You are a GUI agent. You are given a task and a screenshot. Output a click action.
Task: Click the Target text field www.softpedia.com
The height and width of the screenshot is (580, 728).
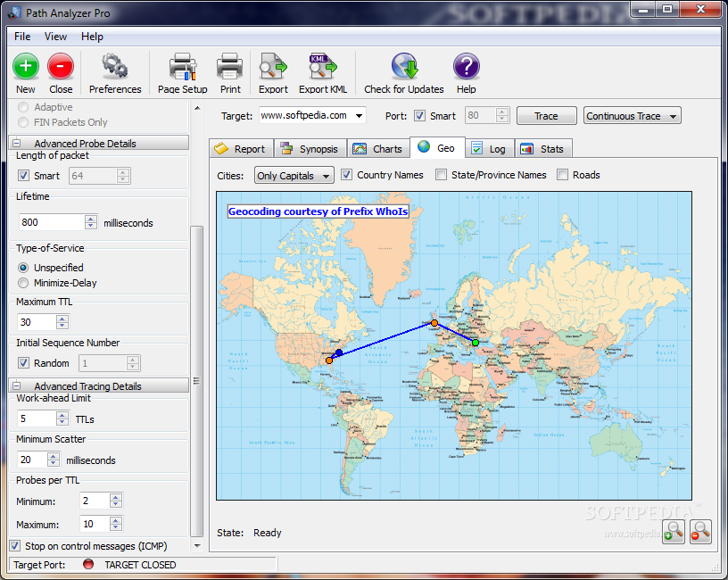305,116
